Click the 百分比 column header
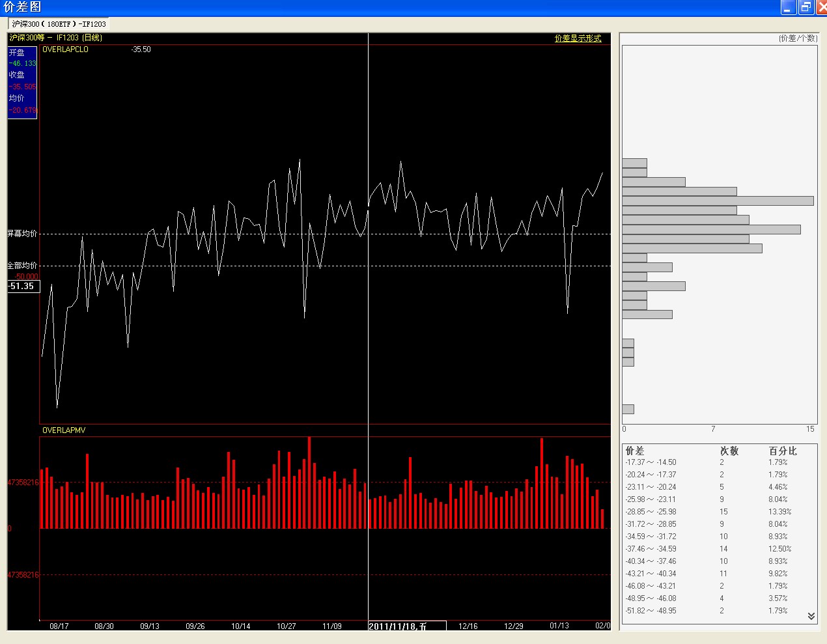The image size is (827, 644). tap(782, 451)
